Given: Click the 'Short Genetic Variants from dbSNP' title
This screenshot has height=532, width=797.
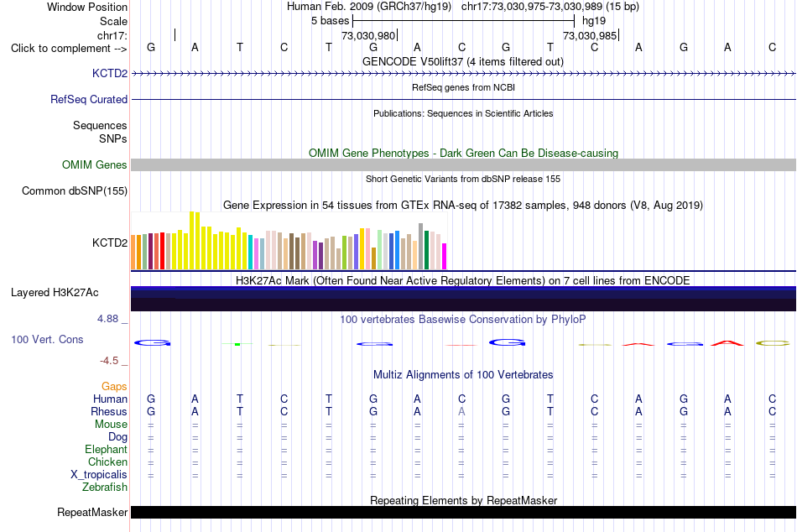Looking at the screenshot, I should 463,179.
